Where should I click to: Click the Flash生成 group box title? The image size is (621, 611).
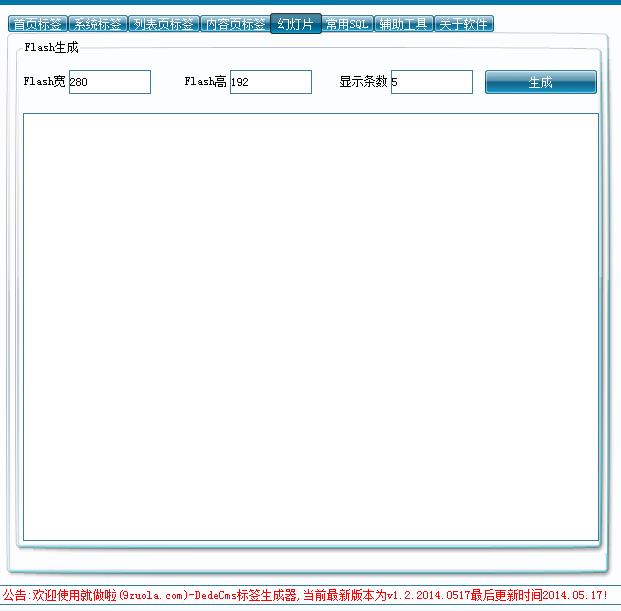click(x=51, y=47)
